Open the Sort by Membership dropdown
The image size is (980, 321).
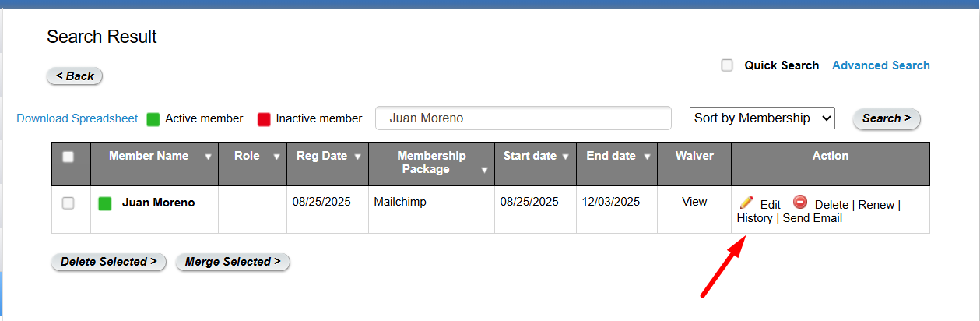click(x=762, y=118)
